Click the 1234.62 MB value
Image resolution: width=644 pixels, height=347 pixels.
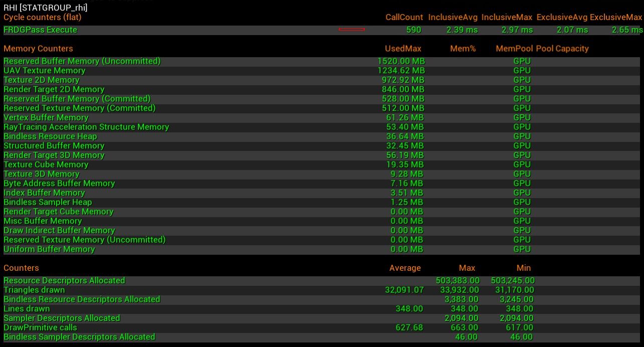point(401,71)
